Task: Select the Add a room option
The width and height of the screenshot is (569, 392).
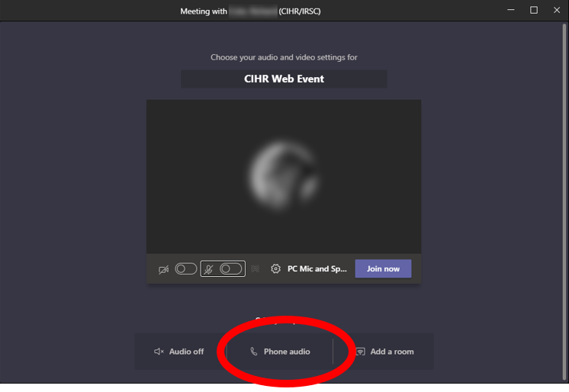Action: [x=384, y=352]
